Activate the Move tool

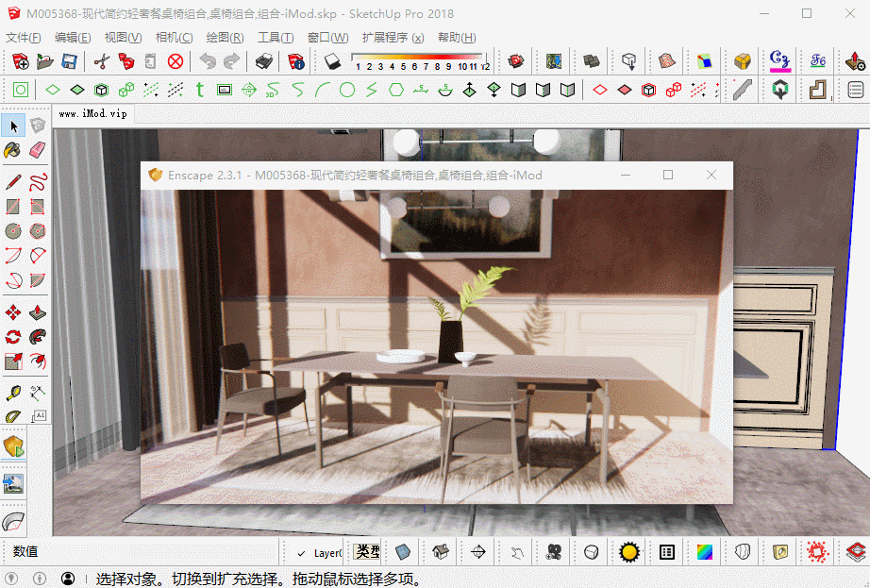tap(13, 312)
